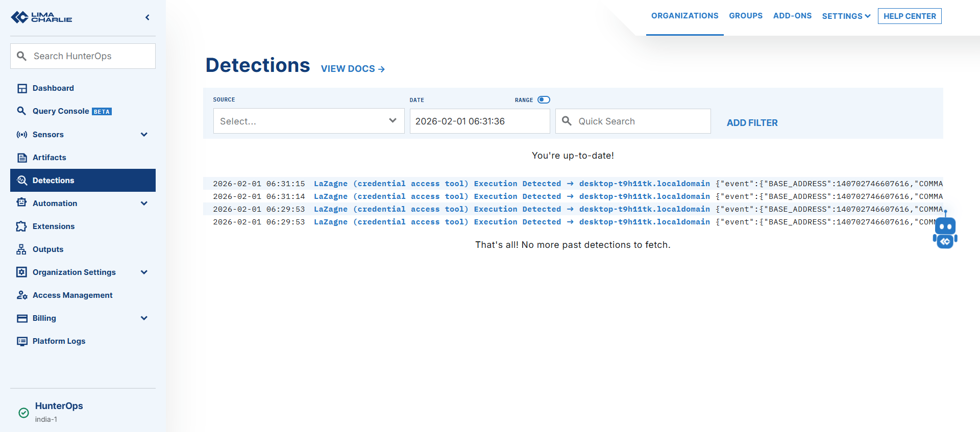The image size is (980, 432).
Task: Click the Sensors signal icon
Action: [x=22, y=135]
